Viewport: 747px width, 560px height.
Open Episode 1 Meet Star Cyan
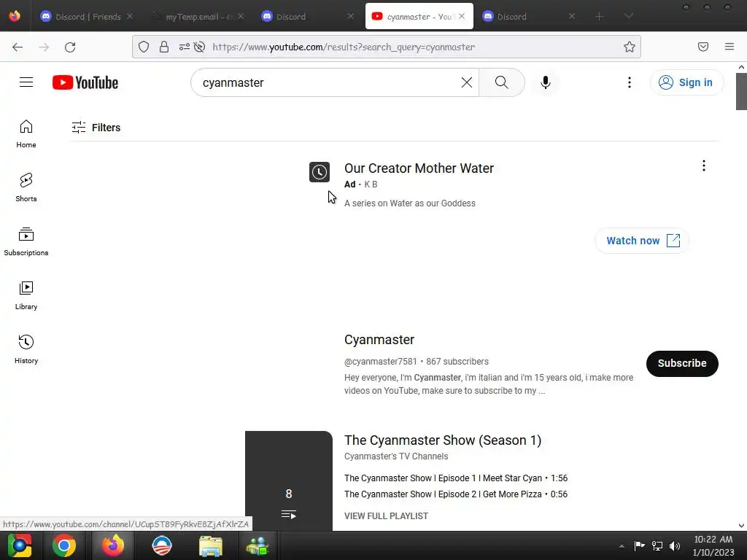pos(456,478)
